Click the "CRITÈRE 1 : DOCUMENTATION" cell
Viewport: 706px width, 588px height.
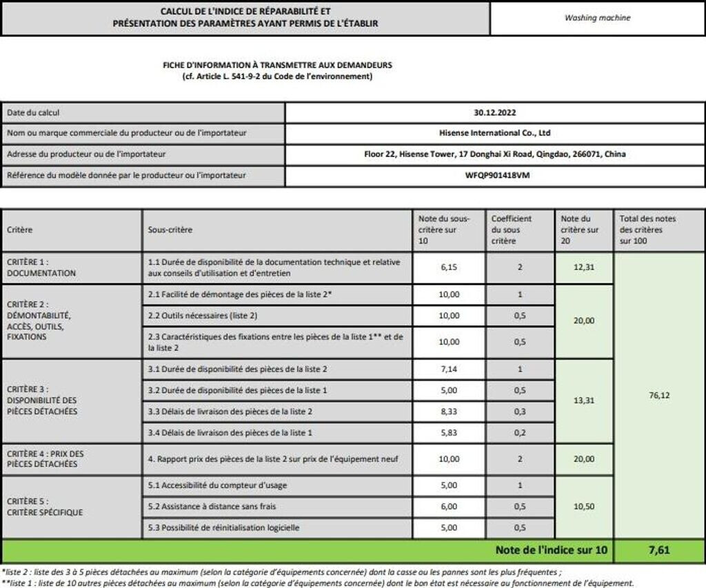click(x=72, y=267)
